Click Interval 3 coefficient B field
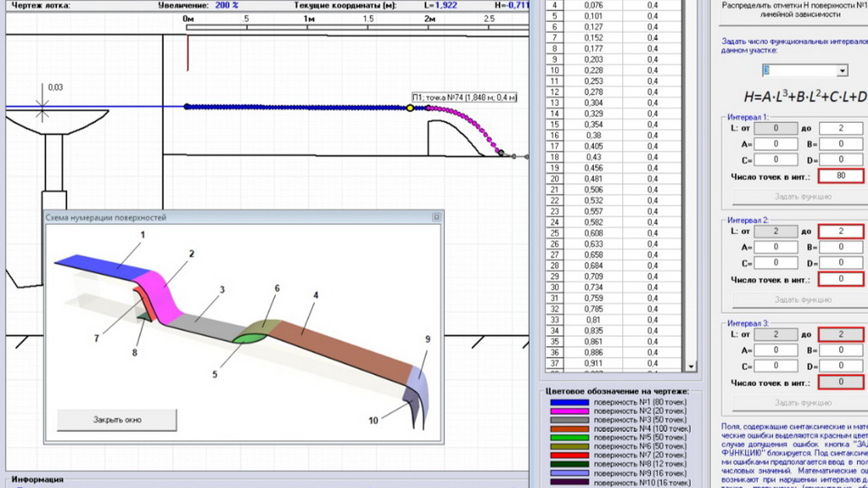 [x=840, y=351]
